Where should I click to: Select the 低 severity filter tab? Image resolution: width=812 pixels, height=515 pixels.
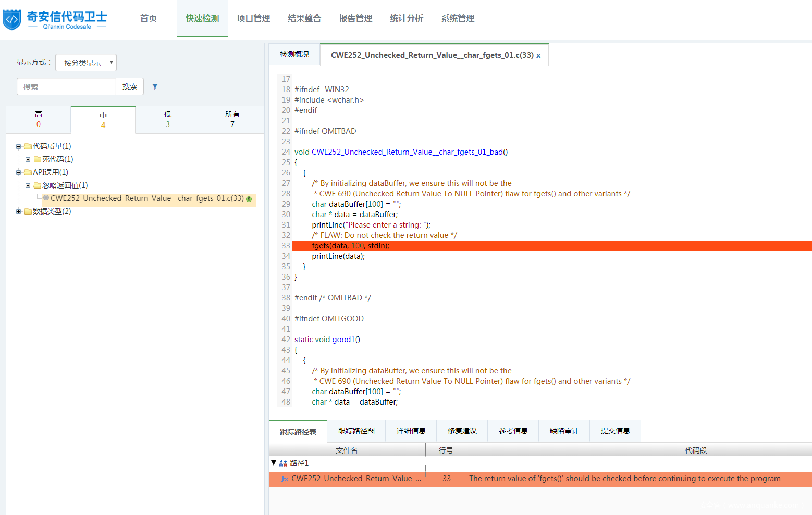(x=168, y=119)
